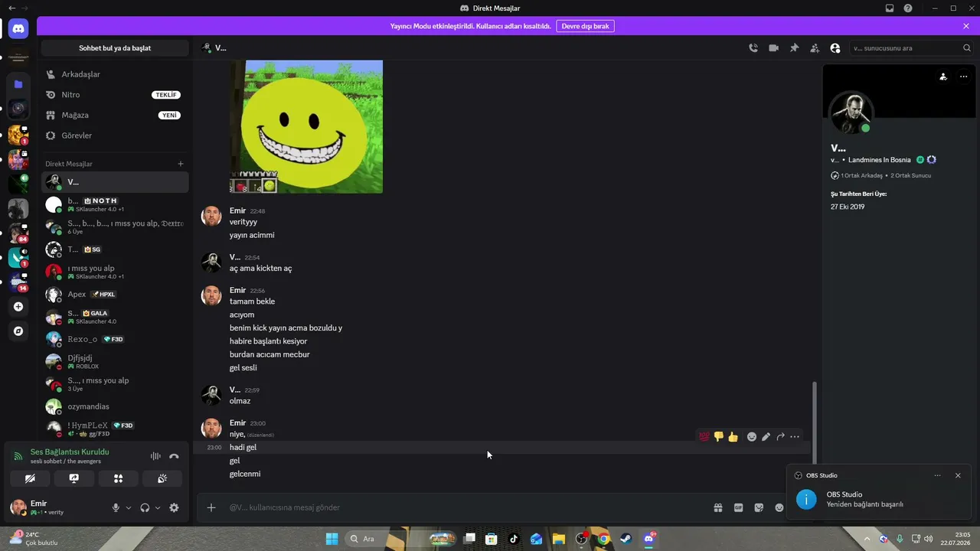The height and width of the screenshot is (551, 980).
Task: Mute the microphone in the user panel
Action: click(116, 507)
